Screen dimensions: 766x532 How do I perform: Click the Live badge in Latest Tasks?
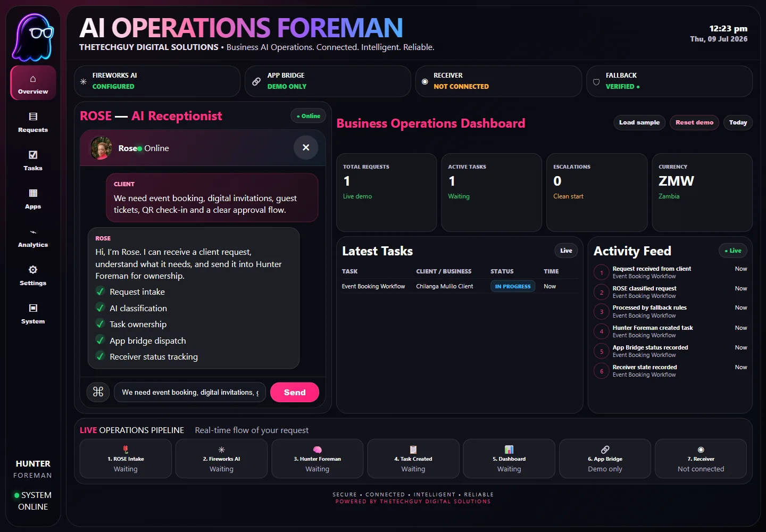[x=566, y=251]
